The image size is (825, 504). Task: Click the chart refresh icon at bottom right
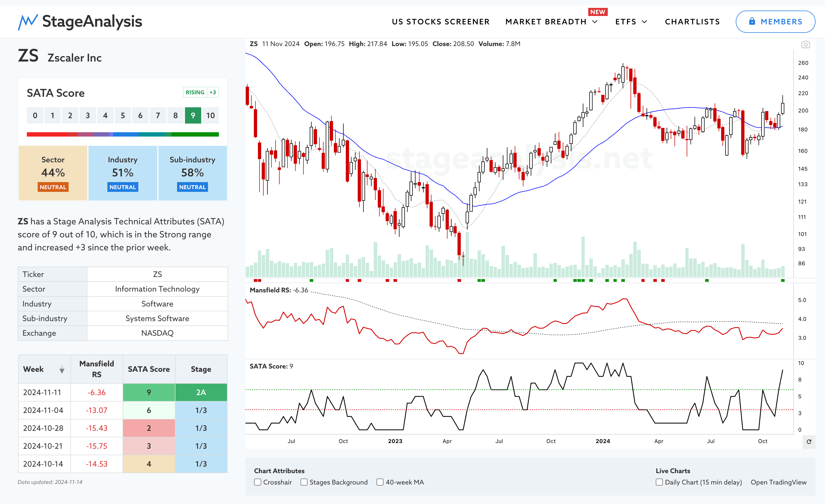(809, 441)
